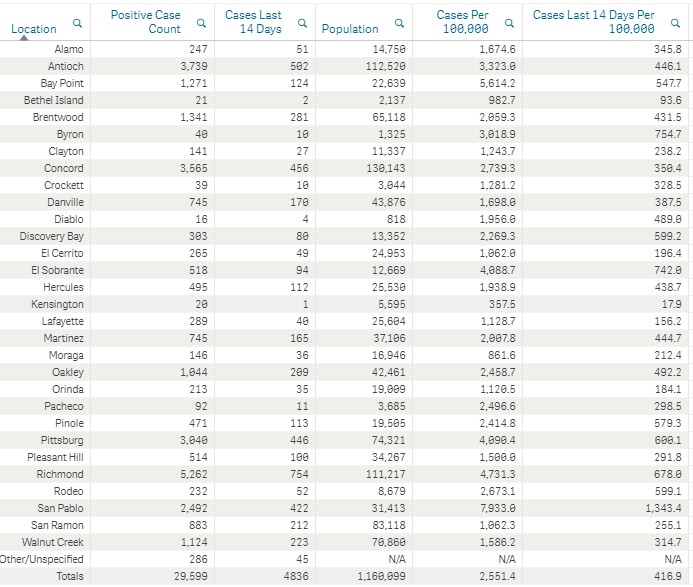Click search icon for Cases Last 14 Days

[302, 23]
